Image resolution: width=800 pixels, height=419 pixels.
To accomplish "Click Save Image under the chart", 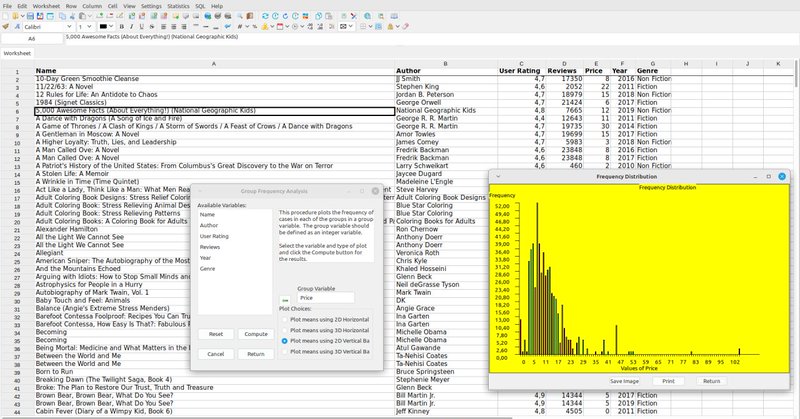I will coord(624,381).
